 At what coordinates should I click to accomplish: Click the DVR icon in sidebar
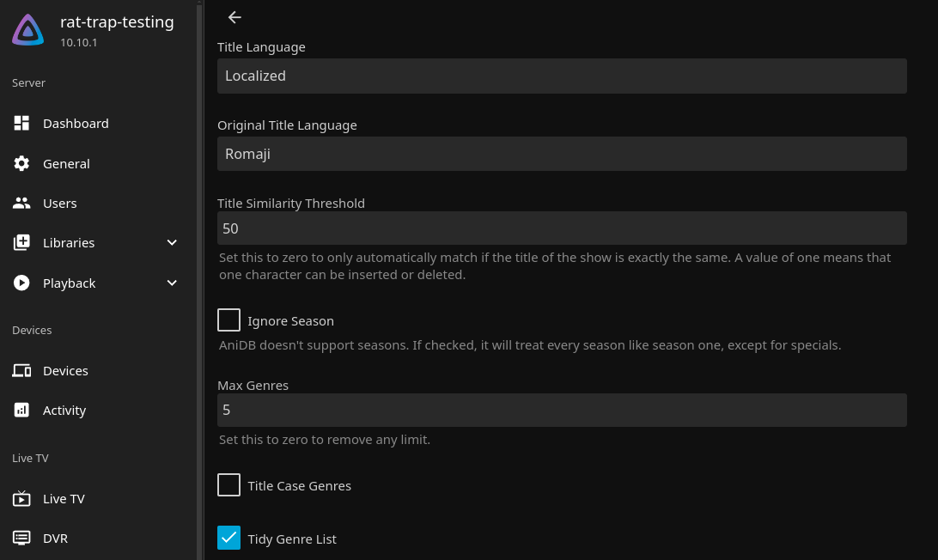click(x=21, y=539)
